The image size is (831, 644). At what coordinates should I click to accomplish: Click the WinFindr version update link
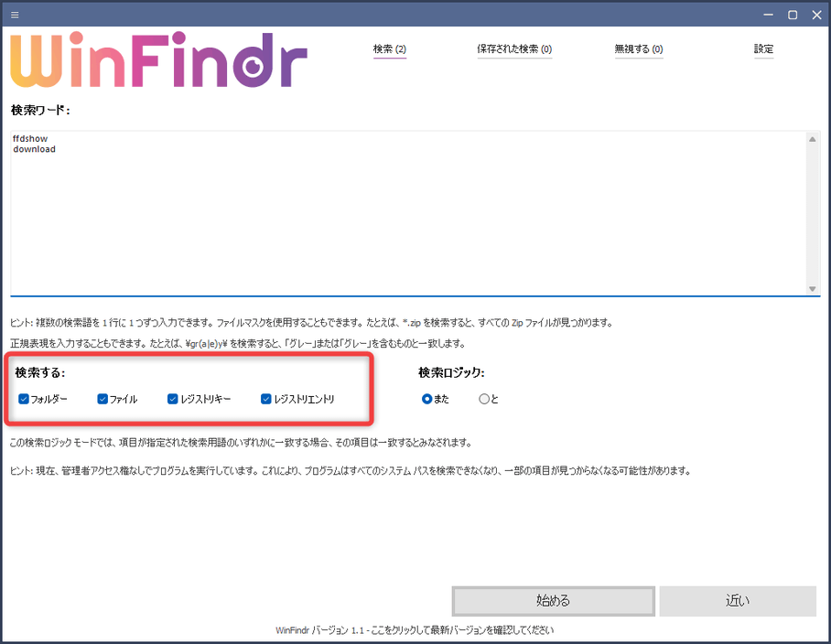coord(415,630)
